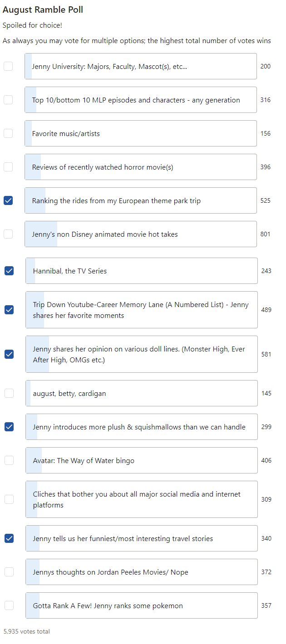Enable the Top 10/bottom 10 MLP episodes checkbox
This screenshot has height=644, width=286.
tap(8, 100)
